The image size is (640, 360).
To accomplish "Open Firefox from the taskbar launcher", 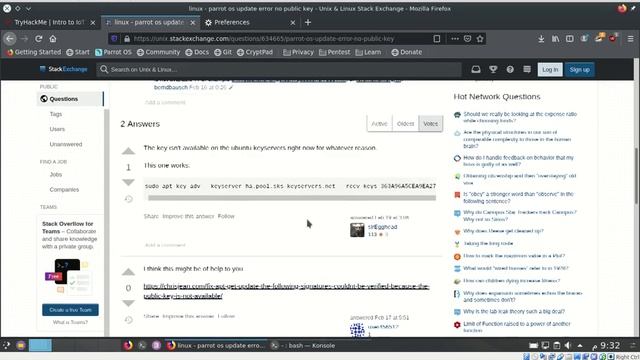I will click(x=128, y=345).
